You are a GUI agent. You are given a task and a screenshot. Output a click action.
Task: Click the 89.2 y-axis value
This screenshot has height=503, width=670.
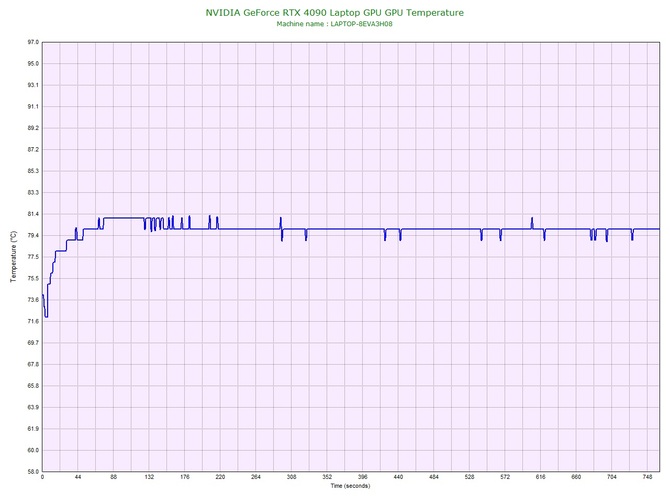33,128
